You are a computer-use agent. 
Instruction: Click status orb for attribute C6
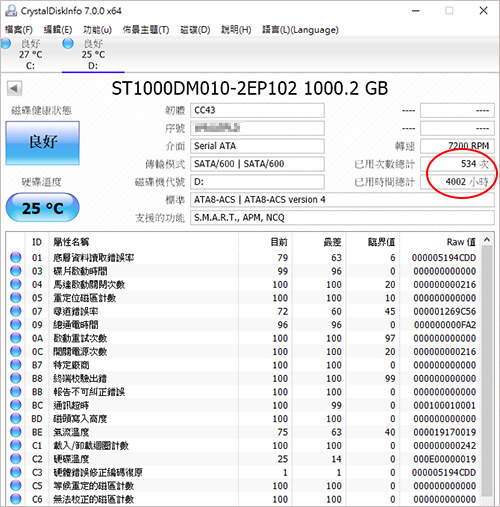click(x=15, y=499)
